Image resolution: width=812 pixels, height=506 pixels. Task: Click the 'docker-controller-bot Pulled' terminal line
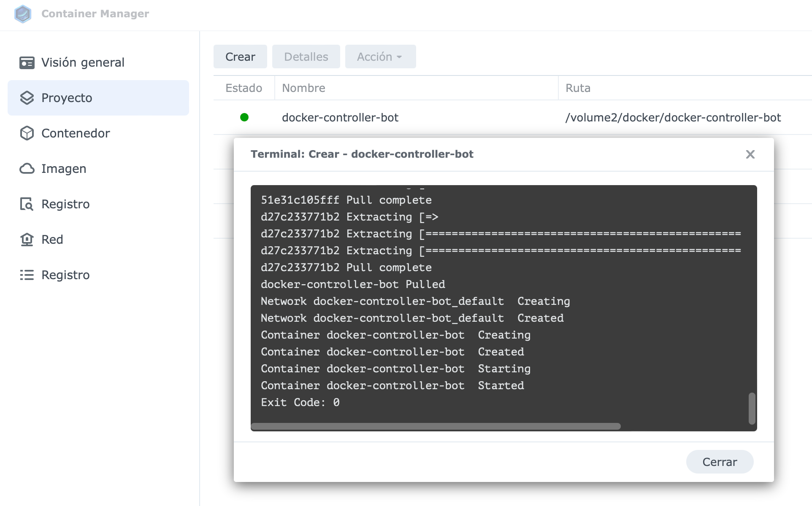[353, 284]
